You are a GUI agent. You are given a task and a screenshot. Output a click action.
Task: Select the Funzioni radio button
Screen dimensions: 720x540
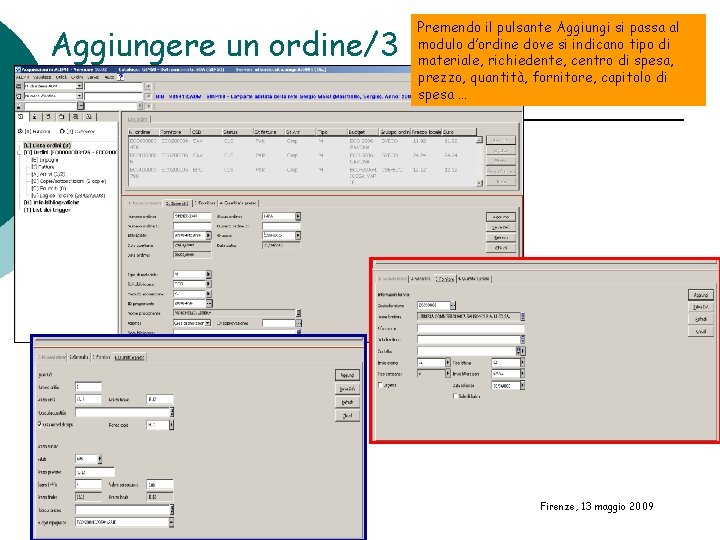pyautogui.click(x=20, y=131)
